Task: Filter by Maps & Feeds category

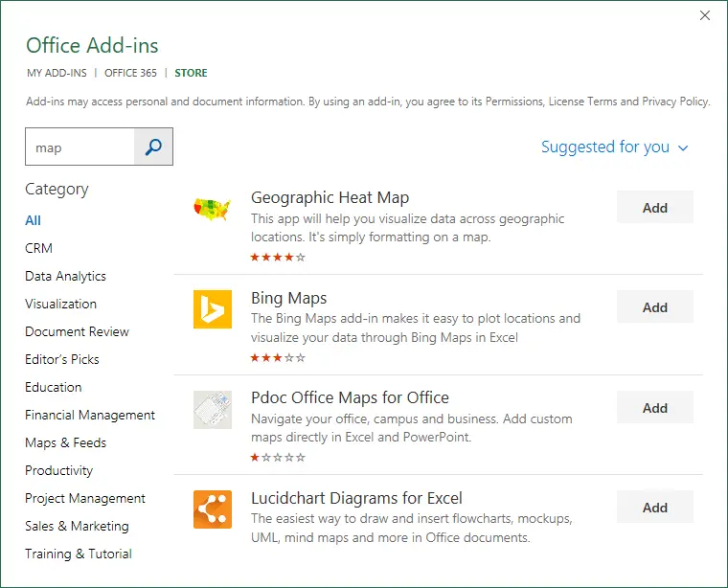Action: pyautogui.click(x=65, y=442)
